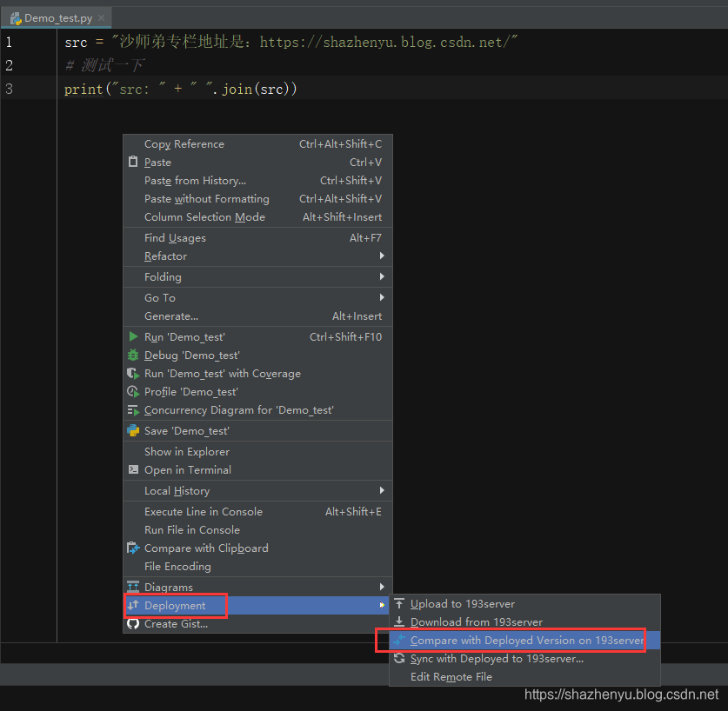Viewport: 728px width, 711px height.
Task: Click the Sync with Deployed icon
Action: (x=399, y=658)
